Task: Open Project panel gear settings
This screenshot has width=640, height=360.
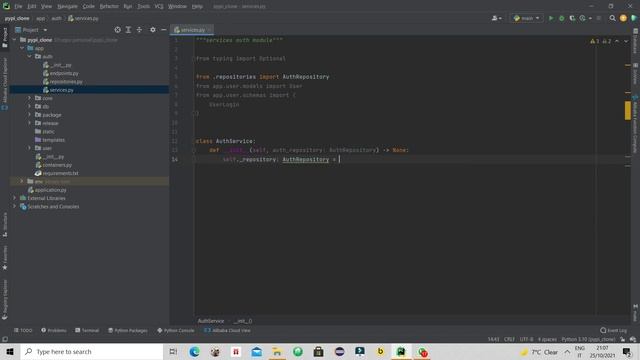Action: point(153,30)
